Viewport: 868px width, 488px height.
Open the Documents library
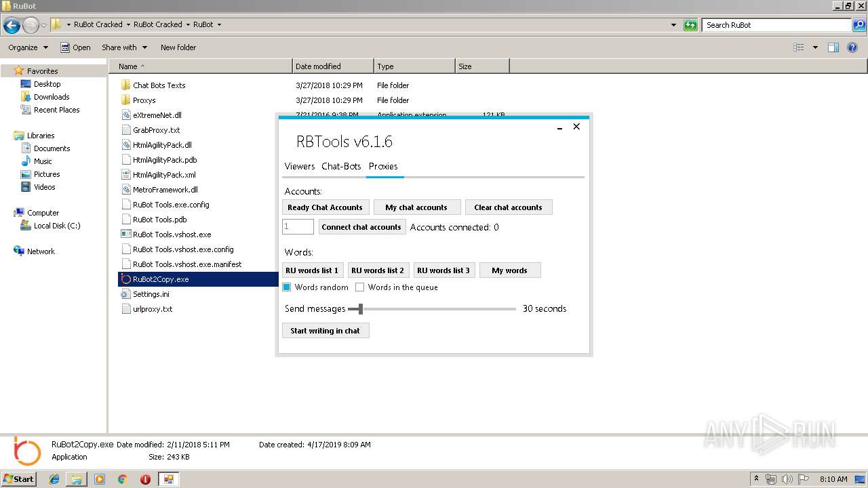[x=52, y=148]
